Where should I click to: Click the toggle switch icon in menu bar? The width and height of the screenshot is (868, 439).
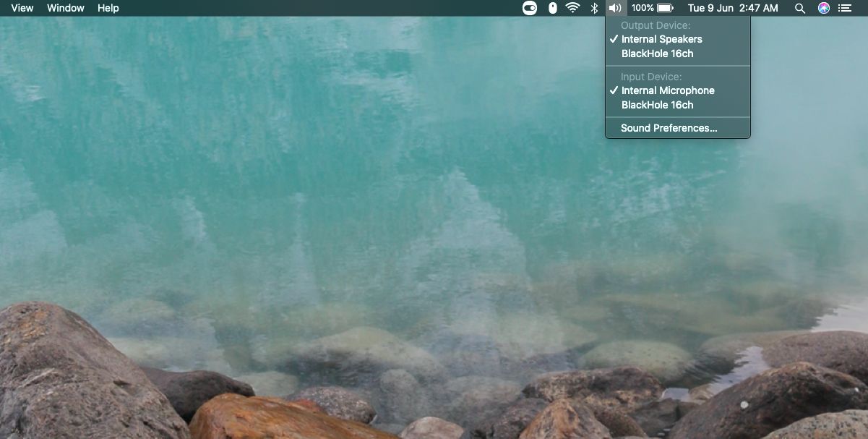click(x=530, y=8)
